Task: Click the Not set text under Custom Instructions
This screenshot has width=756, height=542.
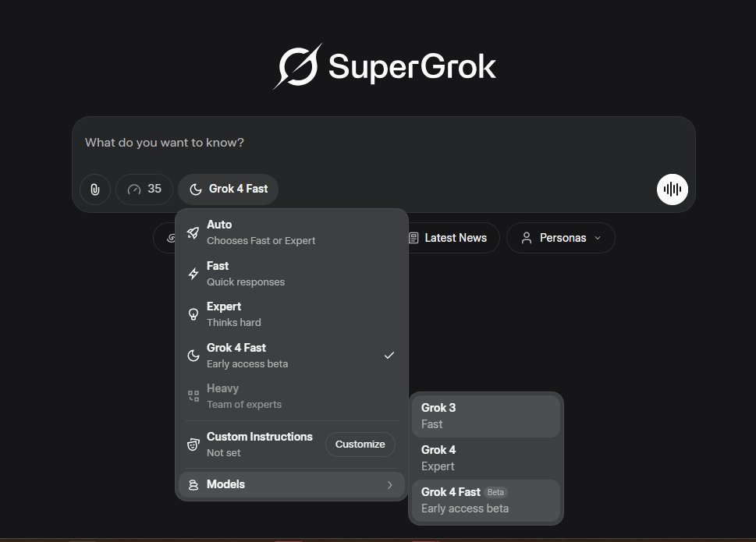Action: (x=224, y=453)
